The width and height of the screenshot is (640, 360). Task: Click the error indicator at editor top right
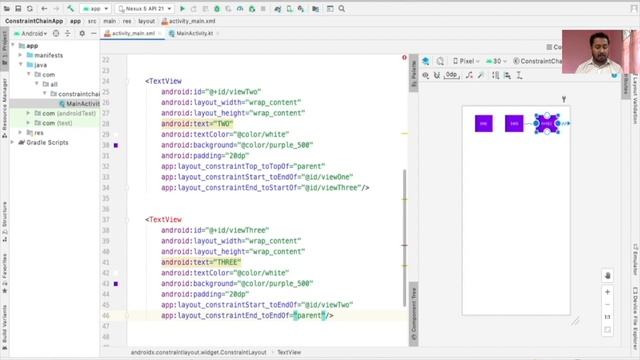[404, 58]
